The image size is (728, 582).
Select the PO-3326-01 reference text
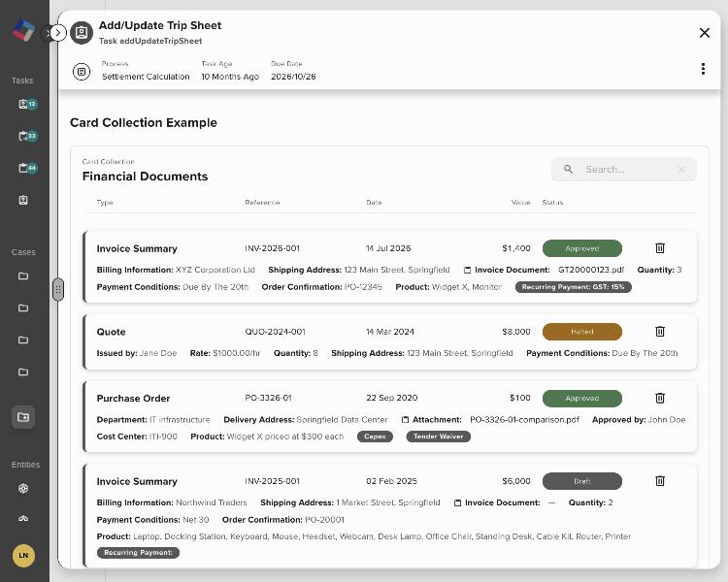(x=268, y=398)
